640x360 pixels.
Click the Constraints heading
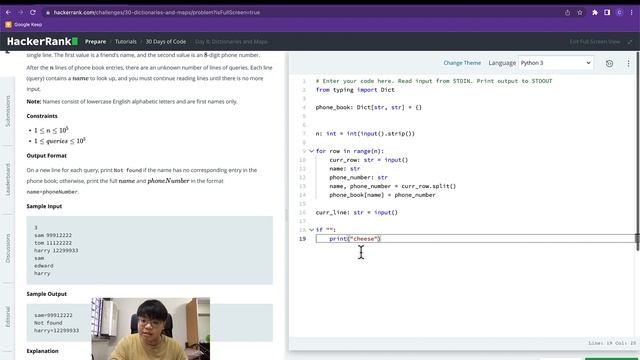pyautogui.click(x=42, y=116)
